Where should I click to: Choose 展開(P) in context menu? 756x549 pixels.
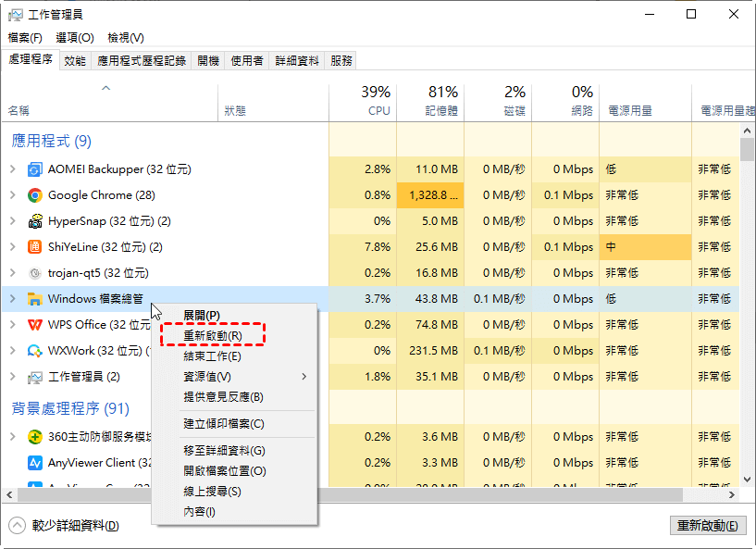[234, 316]
